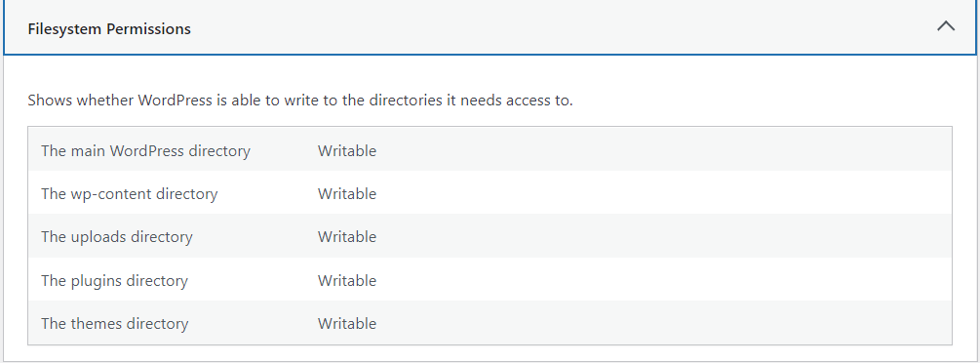
Task: Click blank space in the plugins directory row
Action: point(662,280)
